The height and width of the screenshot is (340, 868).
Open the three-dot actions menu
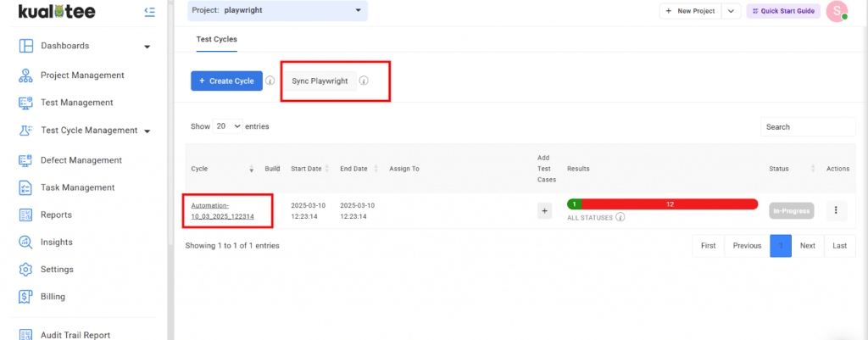click(837, 210)
